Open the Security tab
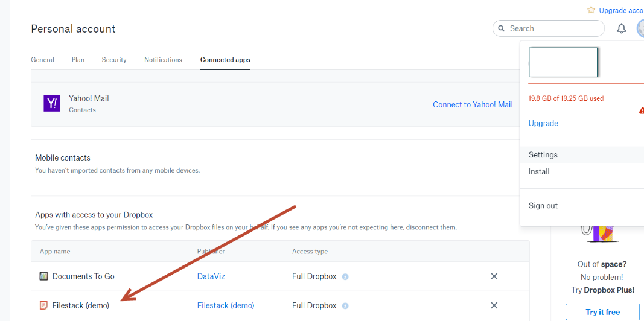This screenshot has width=644, height=321. pos(114,60)
